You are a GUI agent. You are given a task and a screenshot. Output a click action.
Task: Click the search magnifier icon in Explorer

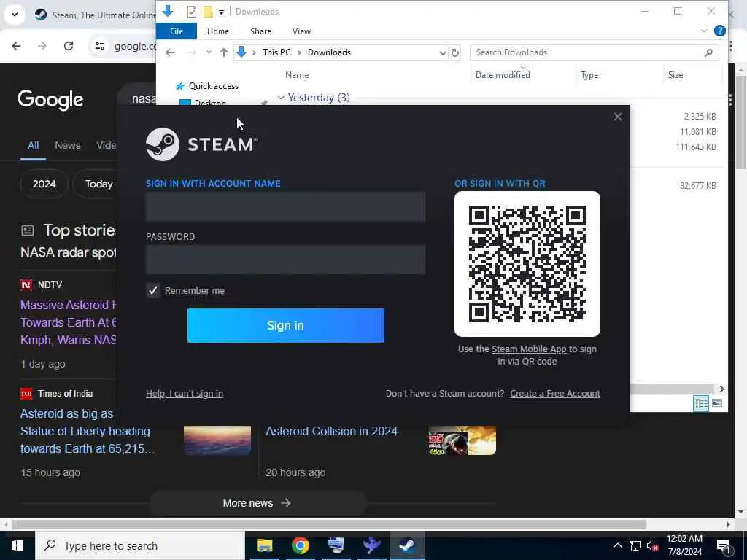[708, 52]
